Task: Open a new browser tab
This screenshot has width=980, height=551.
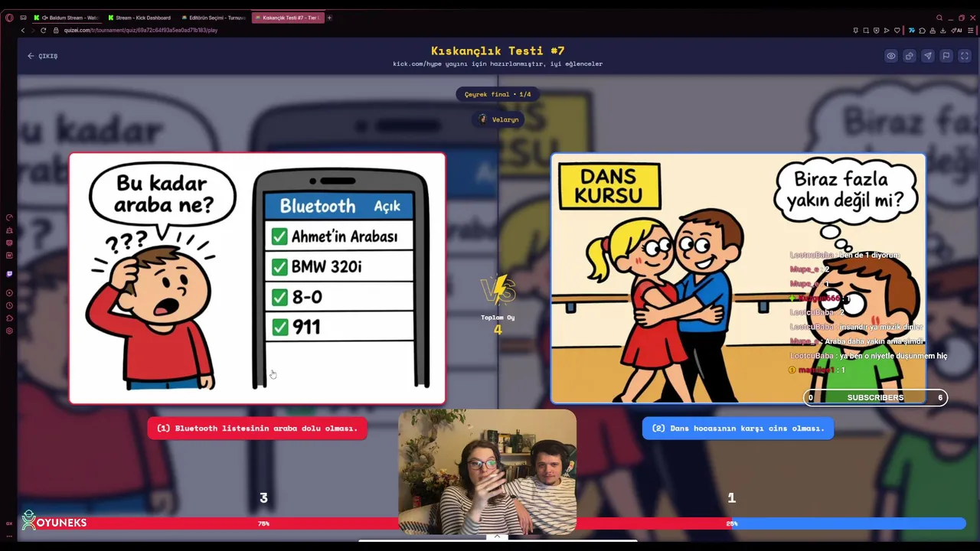Action: (x=330, y=18)
